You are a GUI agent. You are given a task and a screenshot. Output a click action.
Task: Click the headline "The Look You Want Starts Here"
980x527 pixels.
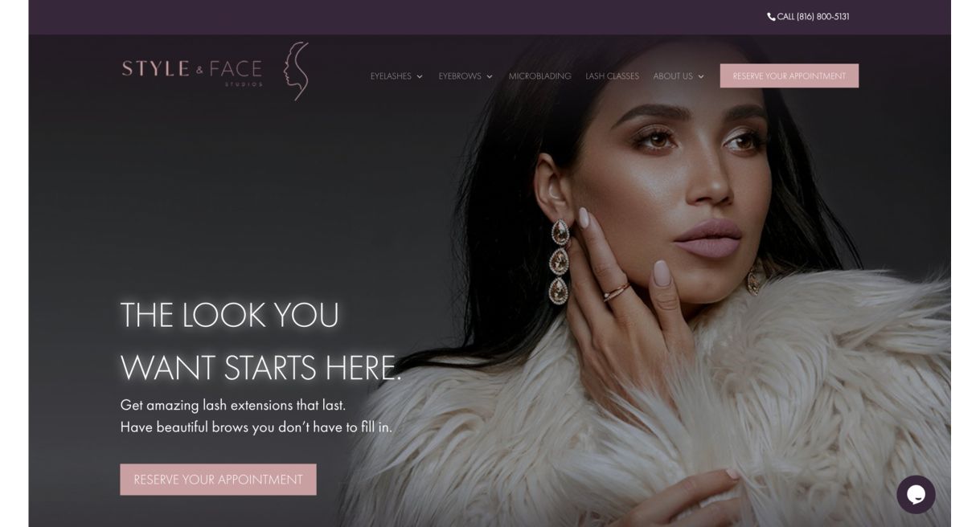[x=260, y=341]
